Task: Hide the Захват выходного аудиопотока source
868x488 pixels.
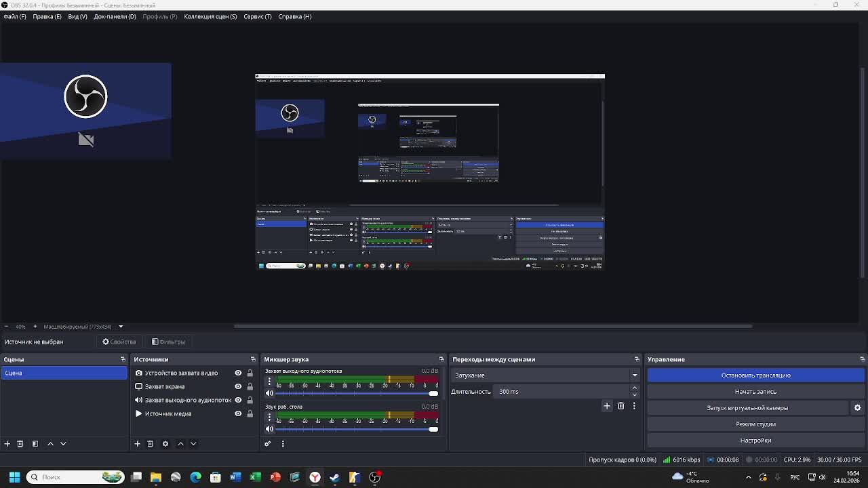Action: pyautogui.click(x=238, y=400)
